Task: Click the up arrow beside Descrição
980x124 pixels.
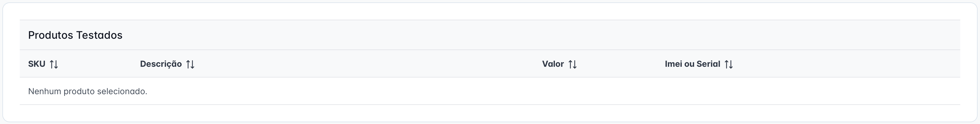Action: pyautogui.click(x=188, y=64)
